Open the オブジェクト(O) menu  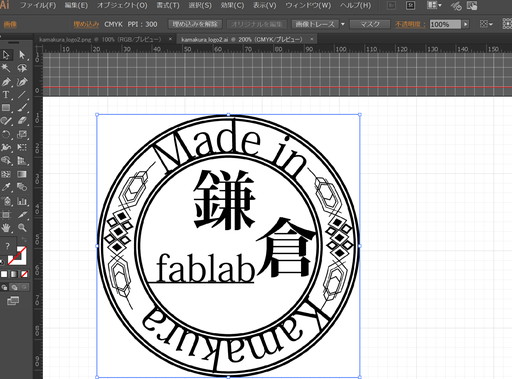(122, 5)
